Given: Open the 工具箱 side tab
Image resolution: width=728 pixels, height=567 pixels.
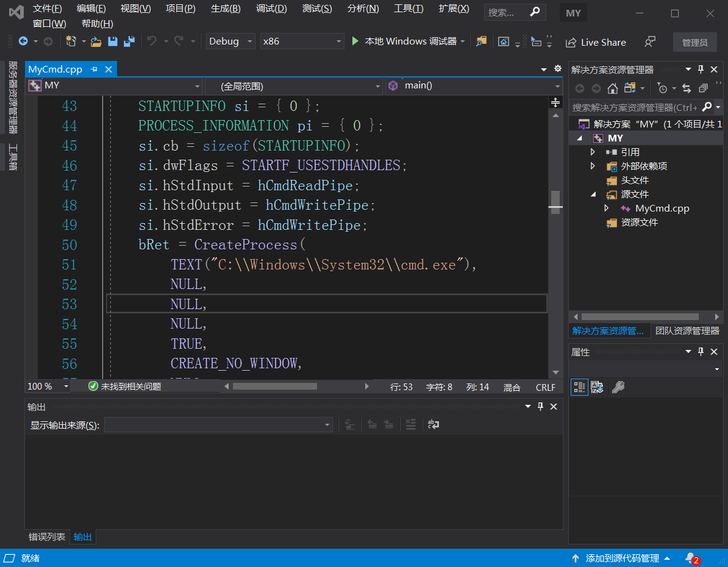Looking at the screenshot, I should tap(13, 157).
